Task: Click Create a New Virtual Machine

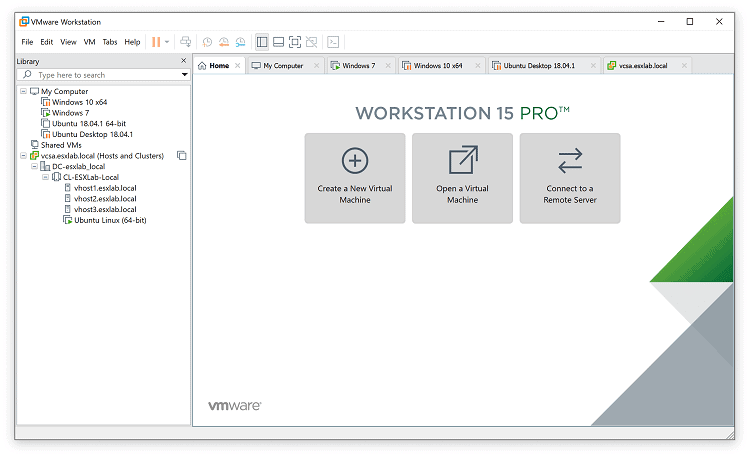Action: click(x=355, y=178)
